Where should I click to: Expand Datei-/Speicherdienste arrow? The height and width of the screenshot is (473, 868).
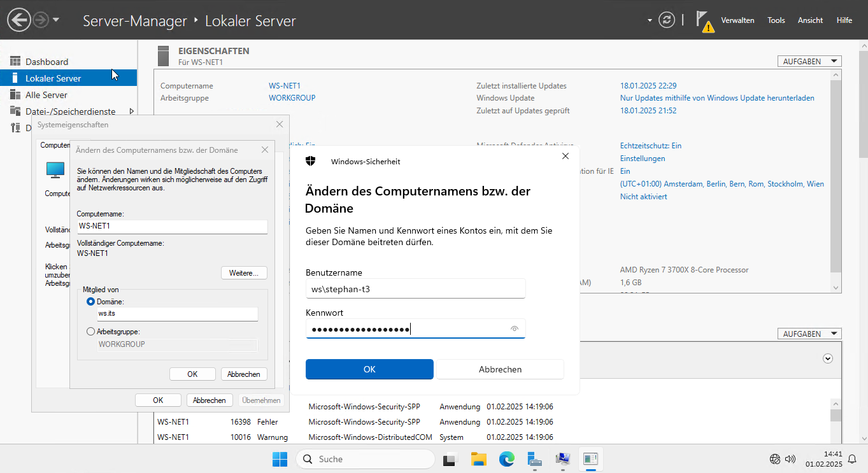tap(131, 111)
